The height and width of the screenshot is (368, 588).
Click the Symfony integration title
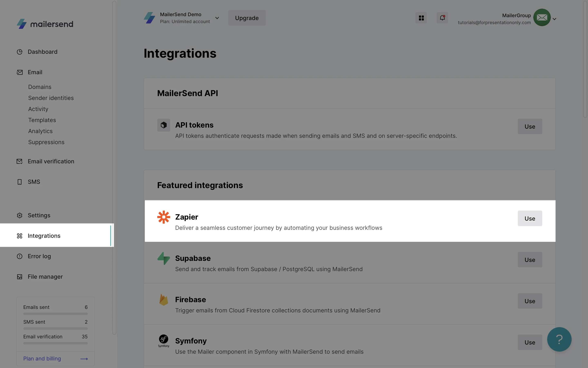pos(191,341)
